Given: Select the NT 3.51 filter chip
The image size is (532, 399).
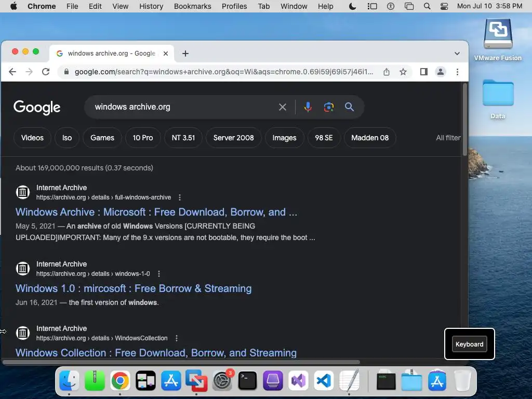Looking at the screenshot, I should [x=183, y=138].
